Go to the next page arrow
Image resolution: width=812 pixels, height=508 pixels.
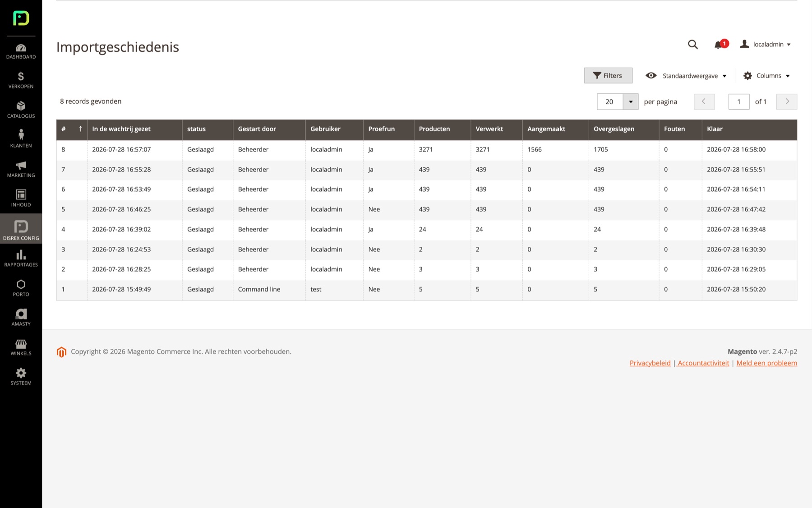787,102
